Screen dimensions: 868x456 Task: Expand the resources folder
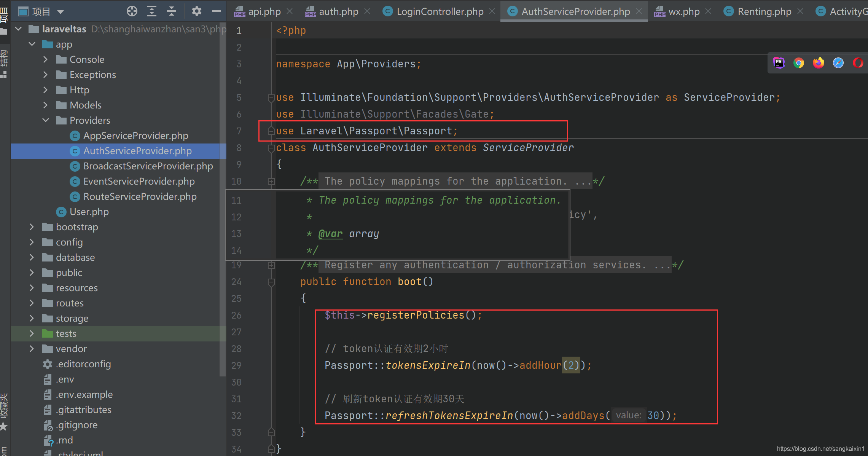click(x=32, y=288)
